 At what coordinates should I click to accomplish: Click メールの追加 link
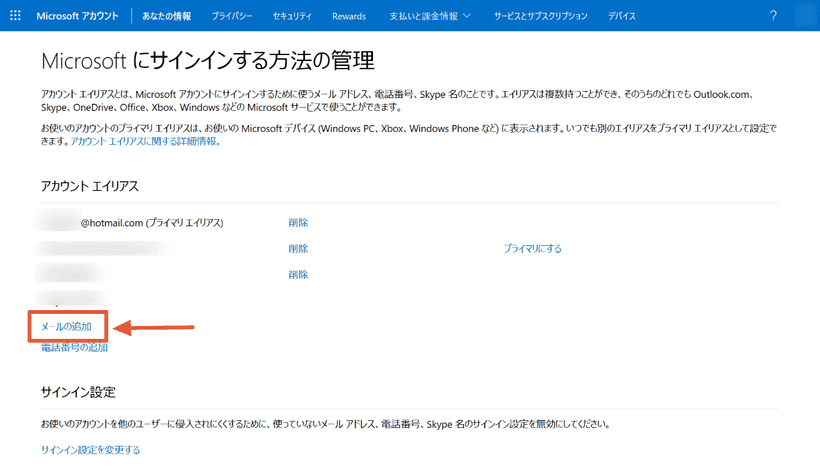point(66,327)
